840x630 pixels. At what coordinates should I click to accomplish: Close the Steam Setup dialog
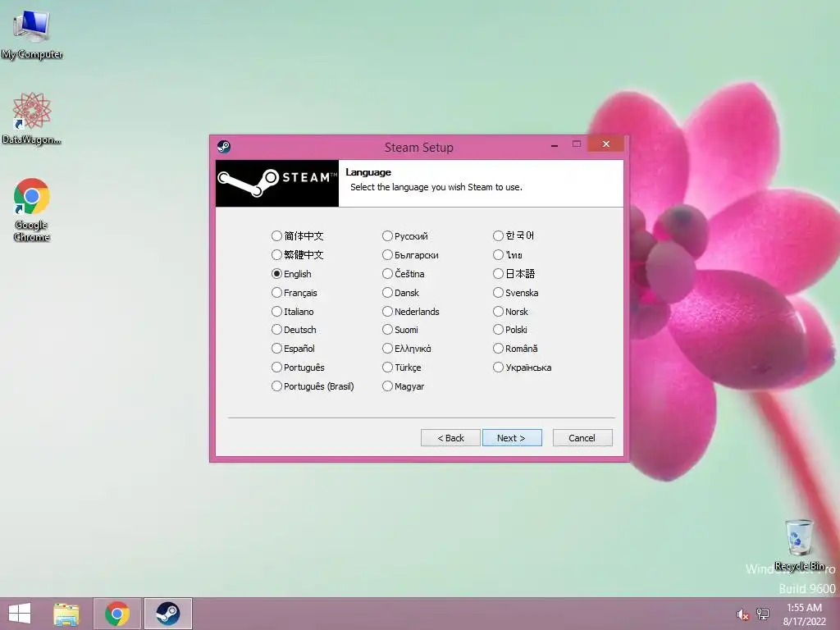point(606,144)
